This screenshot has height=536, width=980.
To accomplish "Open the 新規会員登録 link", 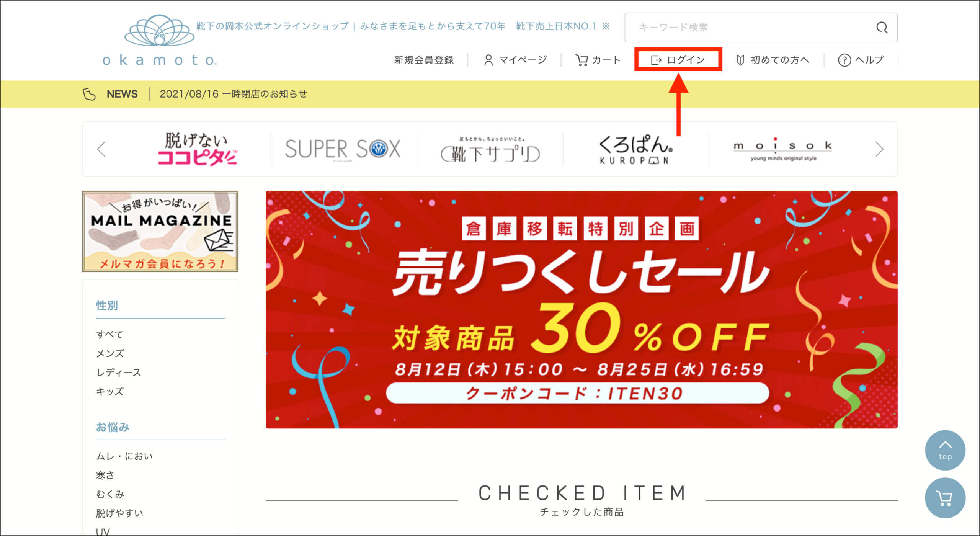I will coord(424,60).
